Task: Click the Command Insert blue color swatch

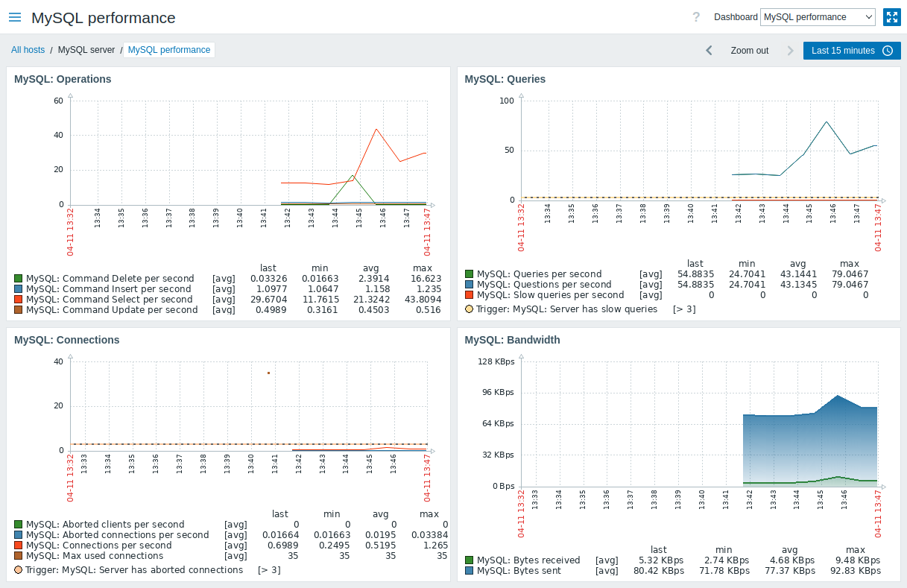Action: (19, 289)
